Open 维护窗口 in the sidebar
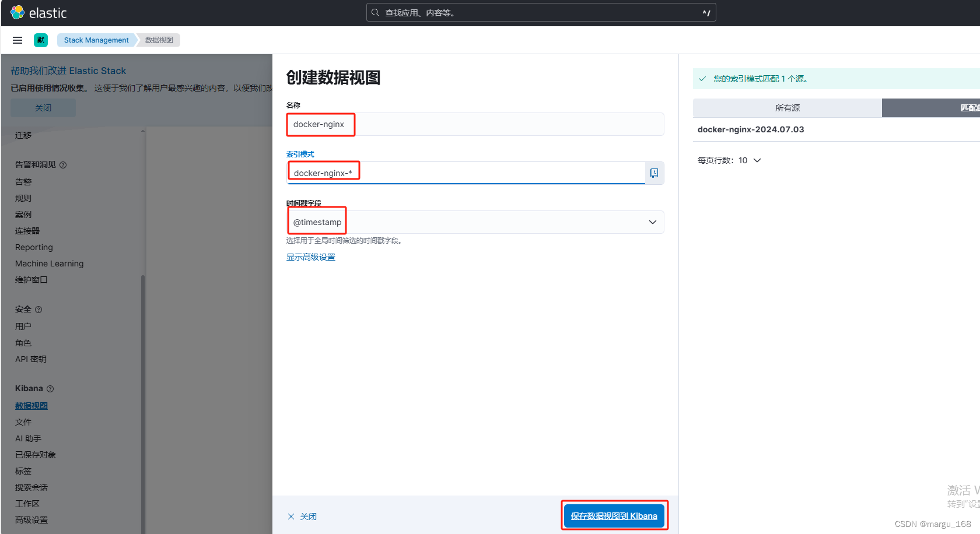The width and height of the screenshot is (980, 534). (32, 280)
